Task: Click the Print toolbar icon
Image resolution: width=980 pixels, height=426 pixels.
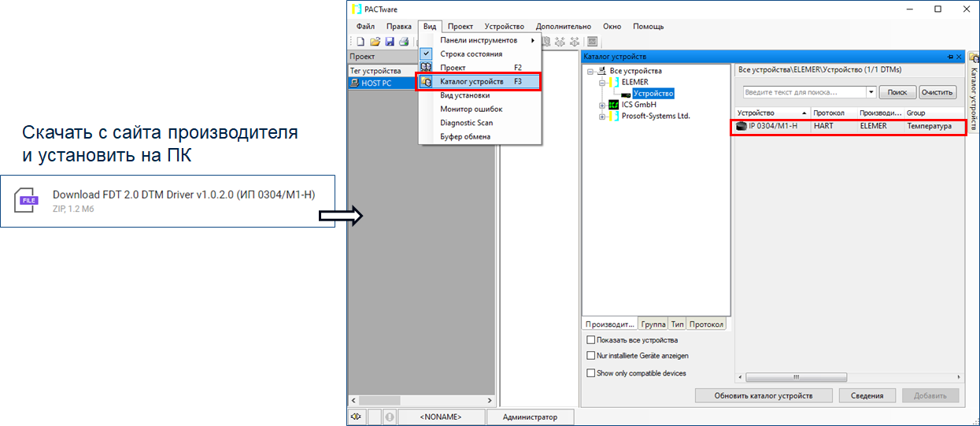Action: 403,42
